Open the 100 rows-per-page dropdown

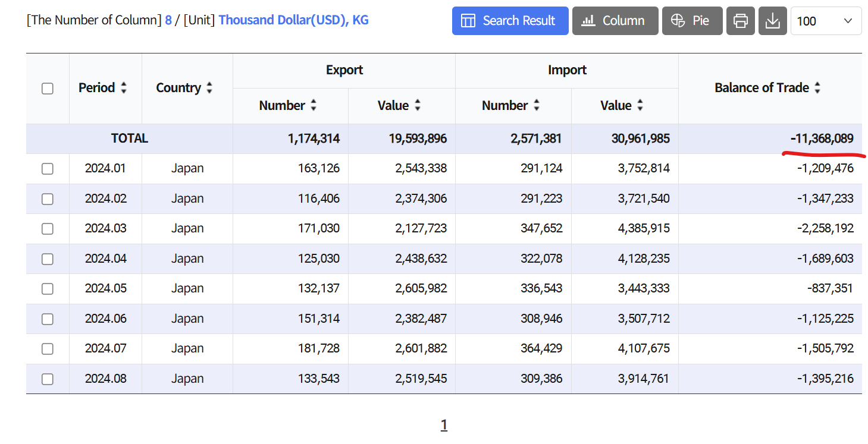[826, 21]
